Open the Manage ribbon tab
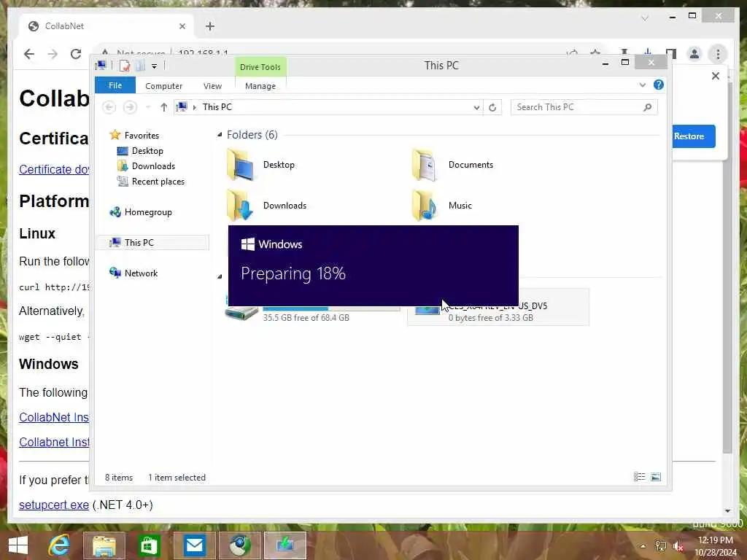 [260, 86]
